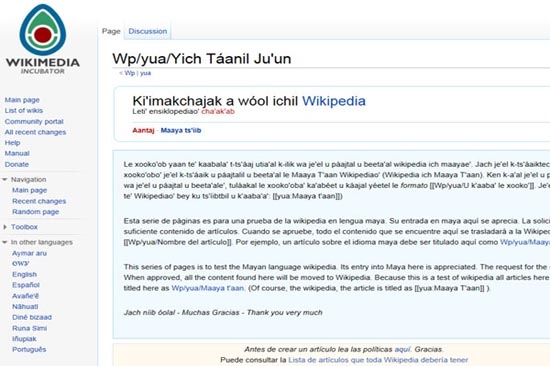Switch language to Aymar aru
550x366 pixels.
(29, 253)
